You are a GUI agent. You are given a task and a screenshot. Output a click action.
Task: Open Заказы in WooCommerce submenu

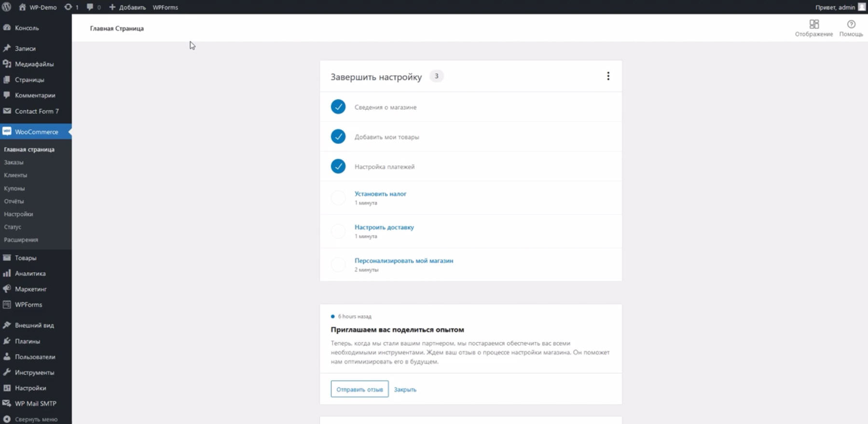point(14,162)
